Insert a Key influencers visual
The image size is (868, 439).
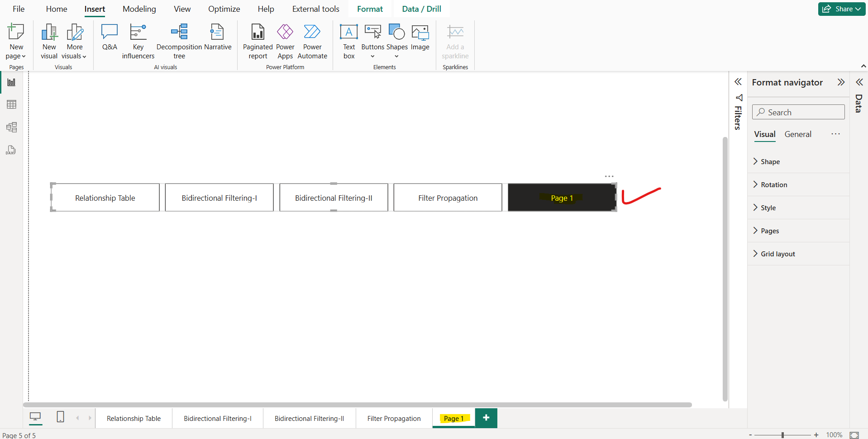click(x=138, y=41)
